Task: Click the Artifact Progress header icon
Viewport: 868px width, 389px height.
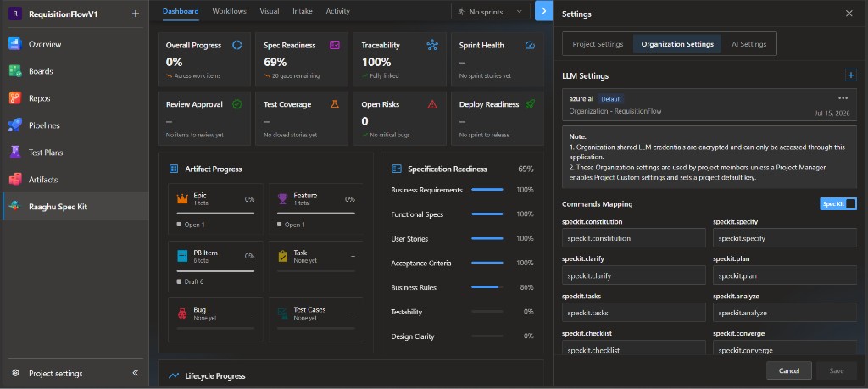Action: pyautogui.click(x=174, y=169)
